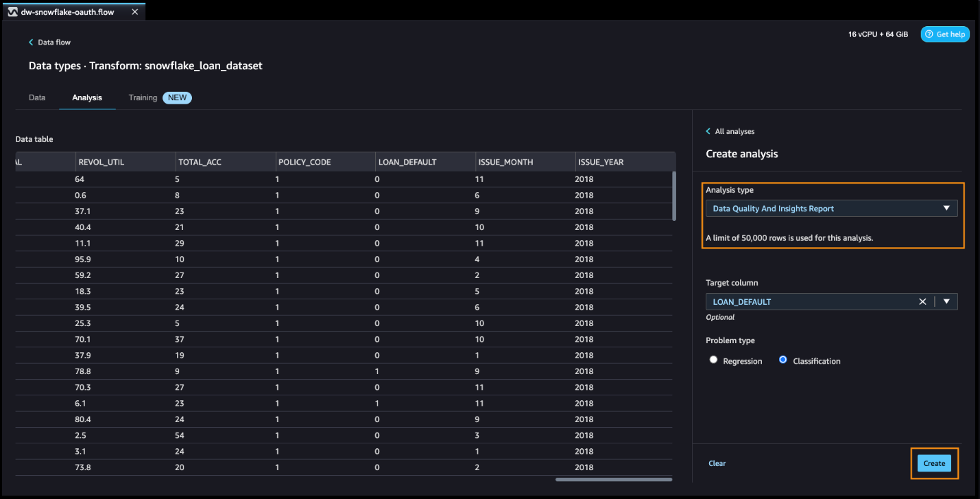The image size is (980, 499).
Task: Go back to Data flow
Action: 54,43
